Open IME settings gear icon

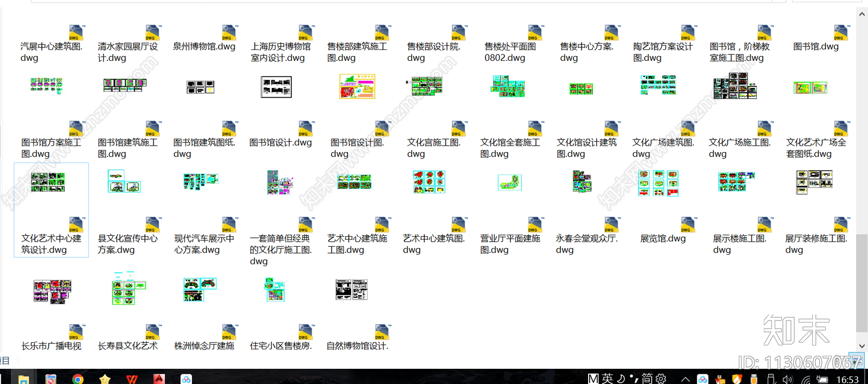click(x=661, y=379)
